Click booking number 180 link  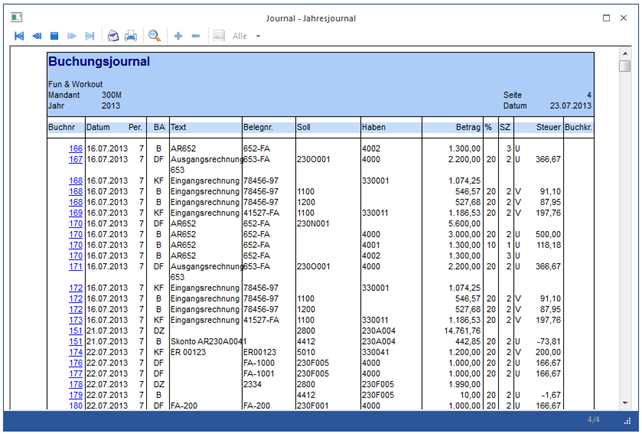[75, 406]
